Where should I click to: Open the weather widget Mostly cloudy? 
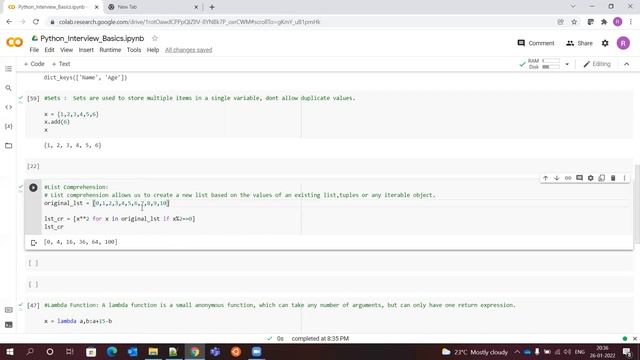coord(475,352)
